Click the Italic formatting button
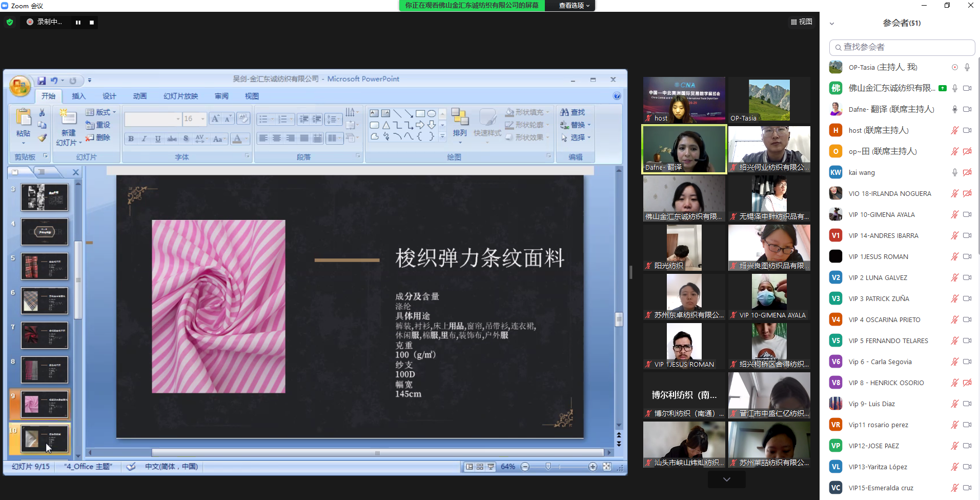Screen dimensions: 980x500 click(x=145, y=138)
